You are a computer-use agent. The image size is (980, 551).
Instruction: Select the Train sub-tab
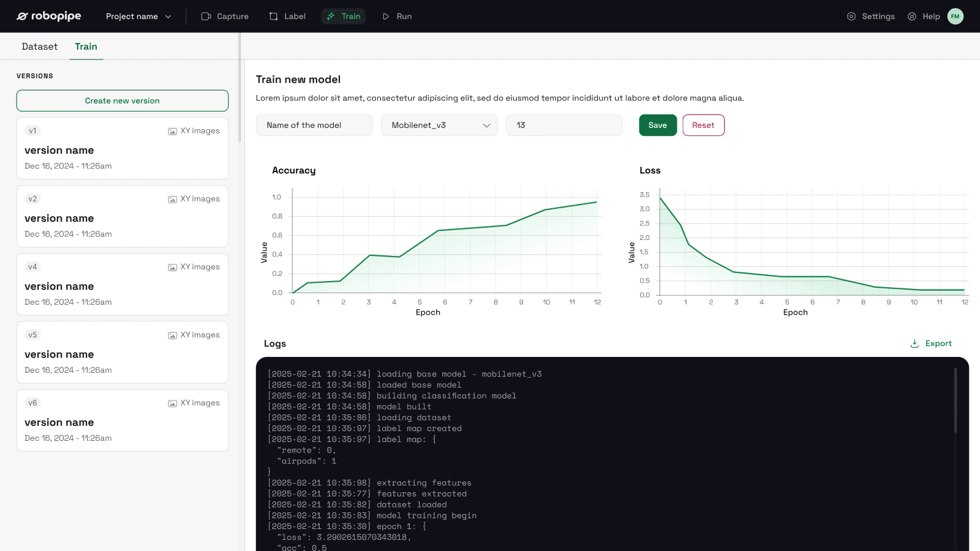[86, 47]
